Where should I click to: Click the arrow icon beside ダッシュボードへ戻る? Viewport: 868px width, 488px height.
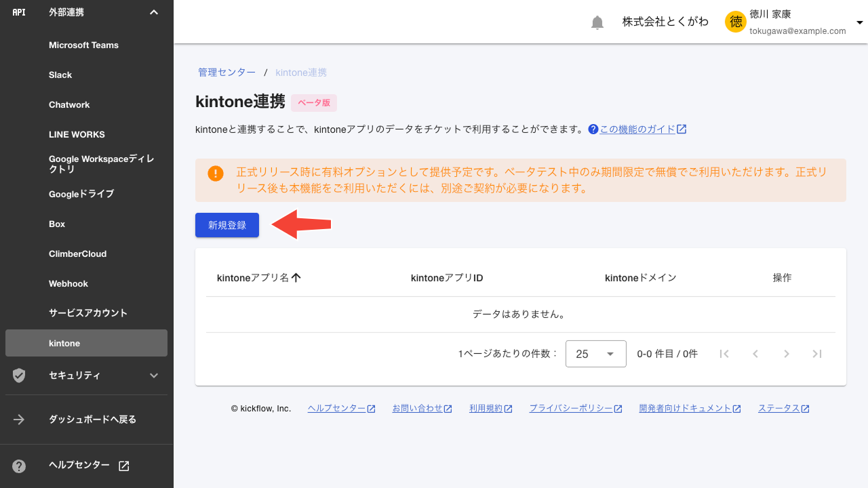19,420
